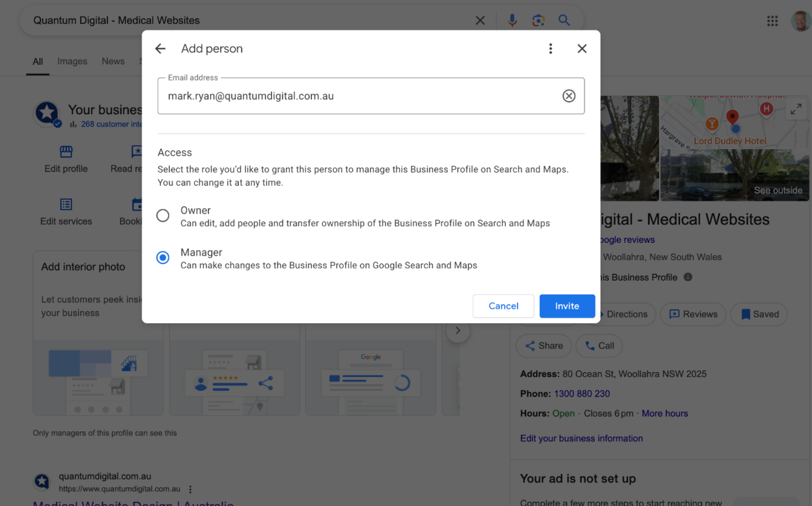Open See outside street view photo

tap(734, 175)
